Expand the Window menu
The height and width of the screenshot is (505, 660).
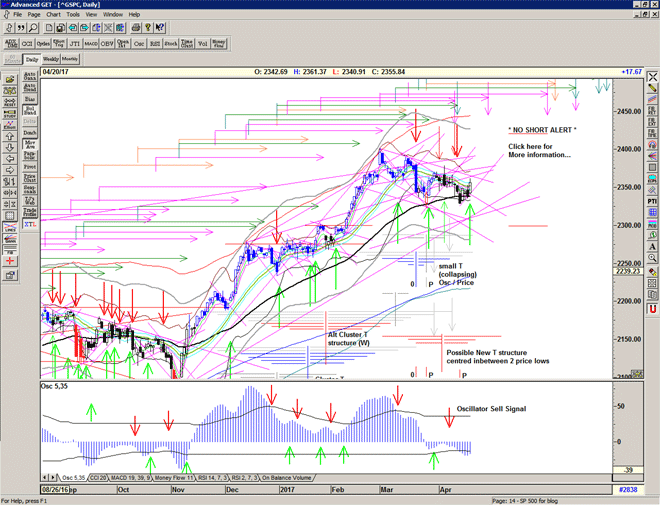pyautogui.click(x=113, y=15)
